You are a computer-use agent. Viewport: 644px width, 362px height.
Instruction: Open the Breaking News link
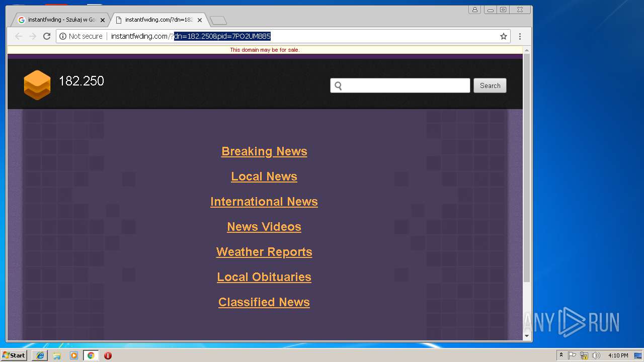(264, 151)
